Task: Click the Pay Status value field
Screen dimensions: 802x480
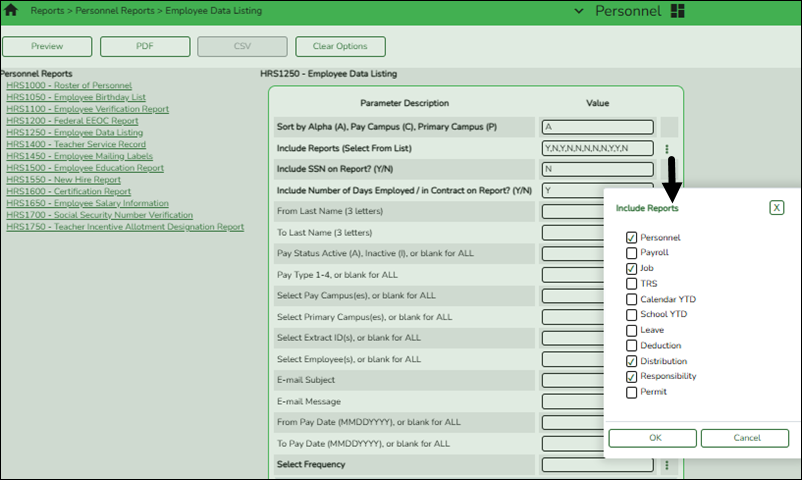Action: click(573, 254)
